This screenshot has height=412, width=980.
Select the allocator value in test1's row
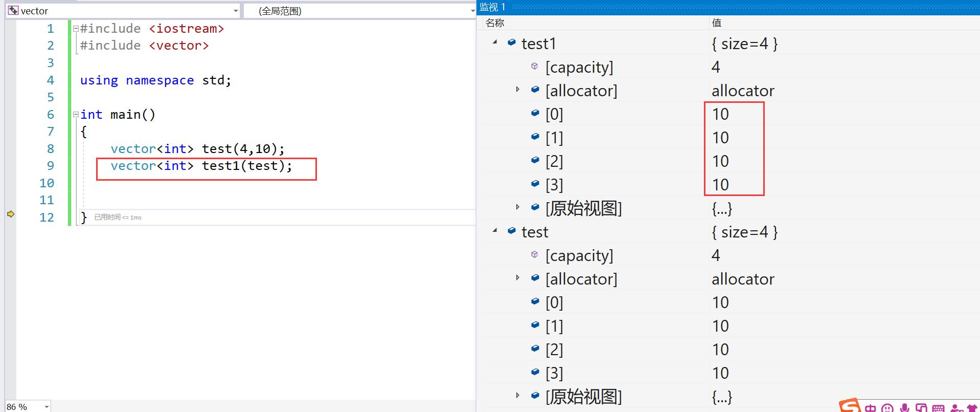click(743, 91)
